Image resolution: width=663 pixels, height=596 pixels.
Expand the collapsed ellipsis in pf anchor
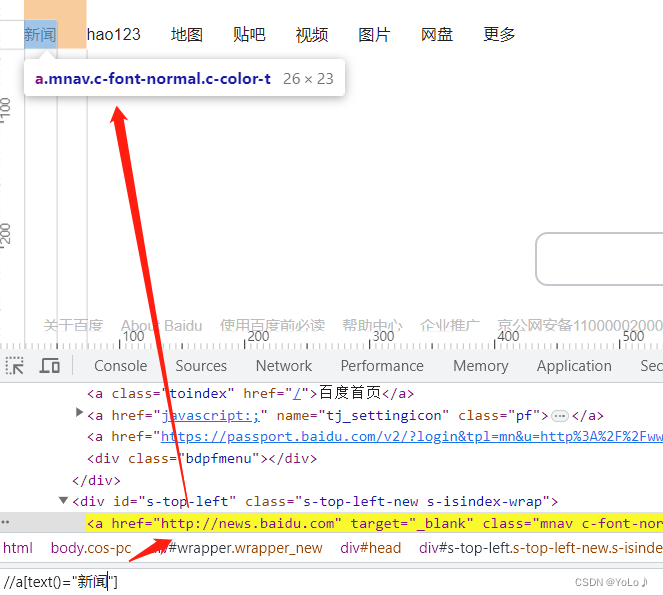click(559, 416)
